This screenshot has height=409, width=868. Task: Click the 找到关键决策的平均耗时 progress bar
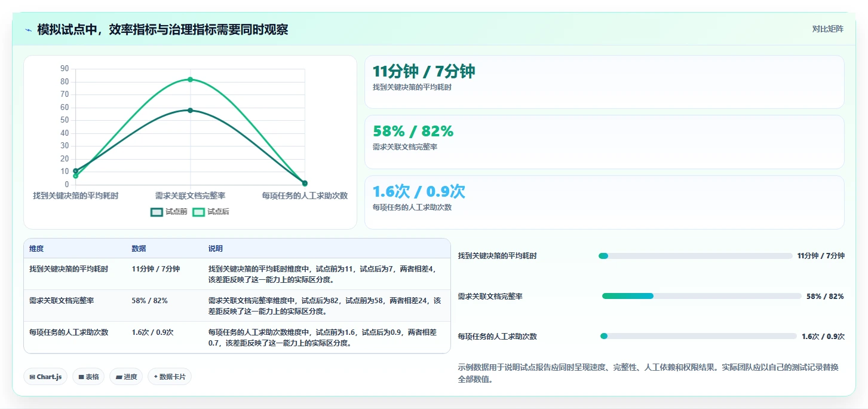coord(695,256)
